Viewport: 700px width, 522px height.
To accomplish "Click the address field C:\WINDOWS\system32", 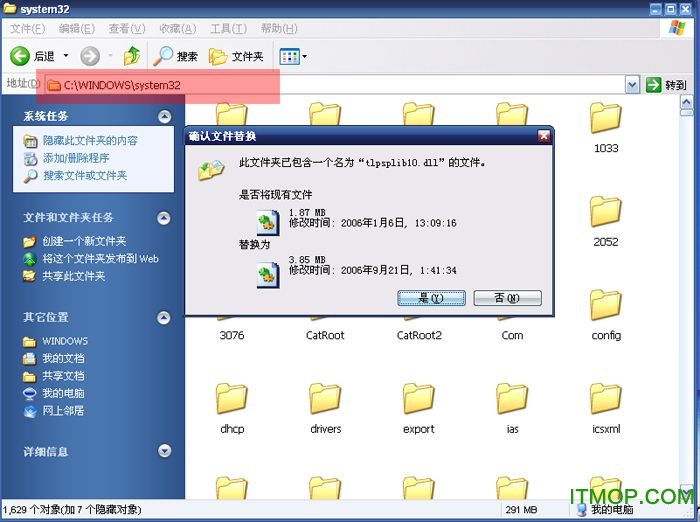I will coord(335,85).
